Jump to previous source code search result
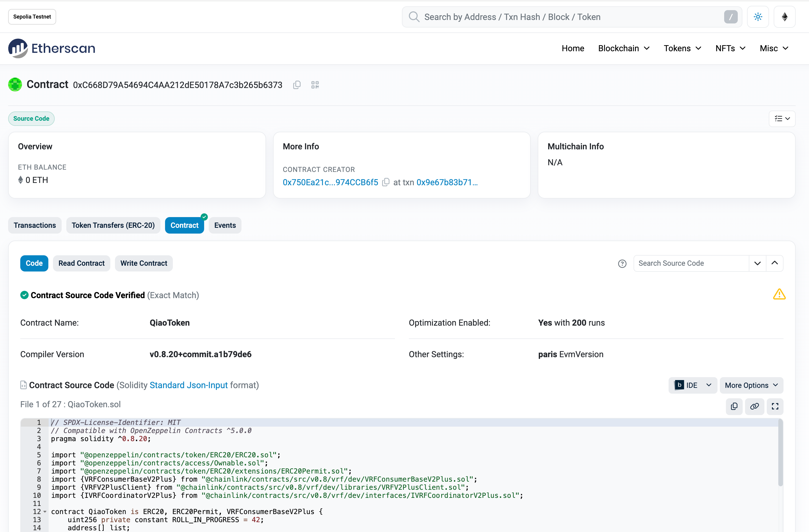The height and width of the screenshot is (532, 809). (x=775, y=263)
